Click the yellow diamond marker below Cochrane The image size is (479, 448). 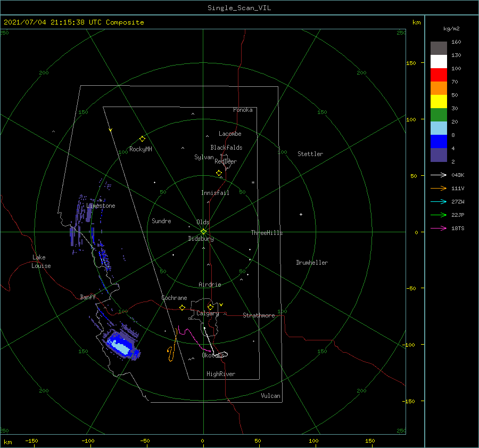[182, 308]
